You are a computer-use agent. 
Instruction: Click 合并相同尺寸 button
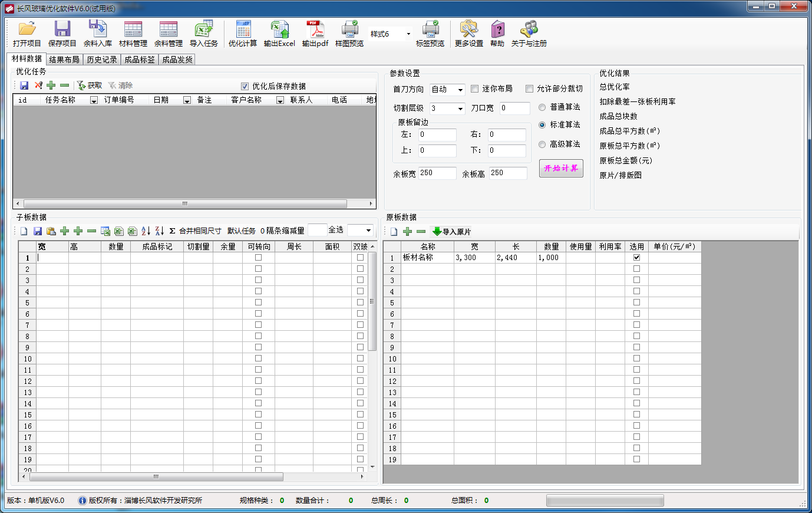pos(200,231)
